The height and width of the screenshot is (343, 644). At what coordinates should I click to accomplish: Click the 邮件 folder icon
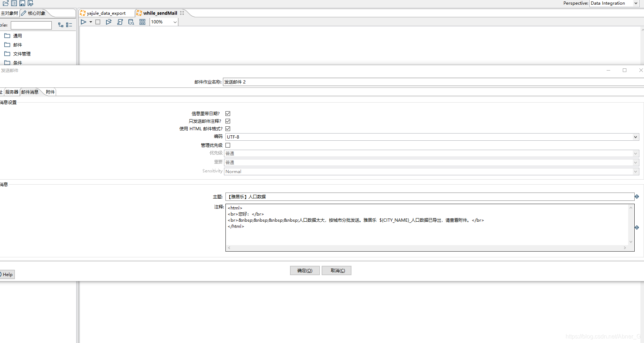point(7,45)
